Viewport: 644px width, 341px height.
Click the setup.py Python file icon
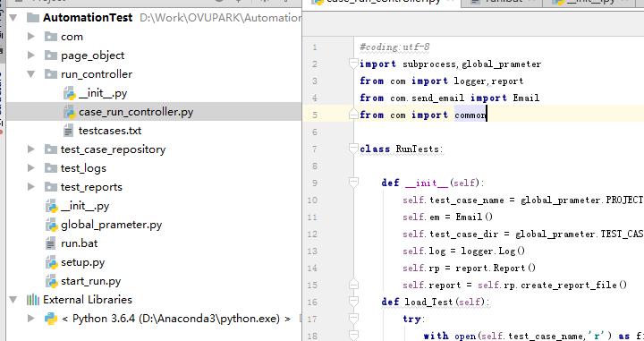pyautogui.click(x=51, y=262)
